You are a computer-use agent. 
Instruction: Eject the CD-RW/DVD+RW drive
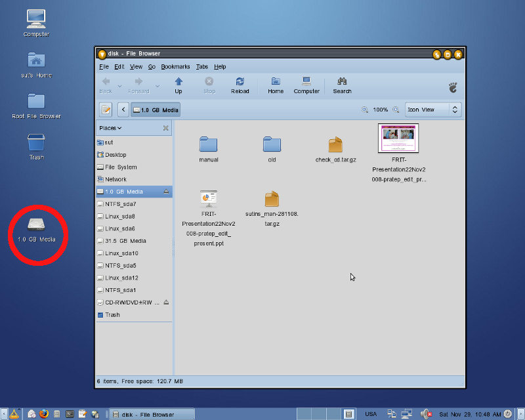[166, 303]
